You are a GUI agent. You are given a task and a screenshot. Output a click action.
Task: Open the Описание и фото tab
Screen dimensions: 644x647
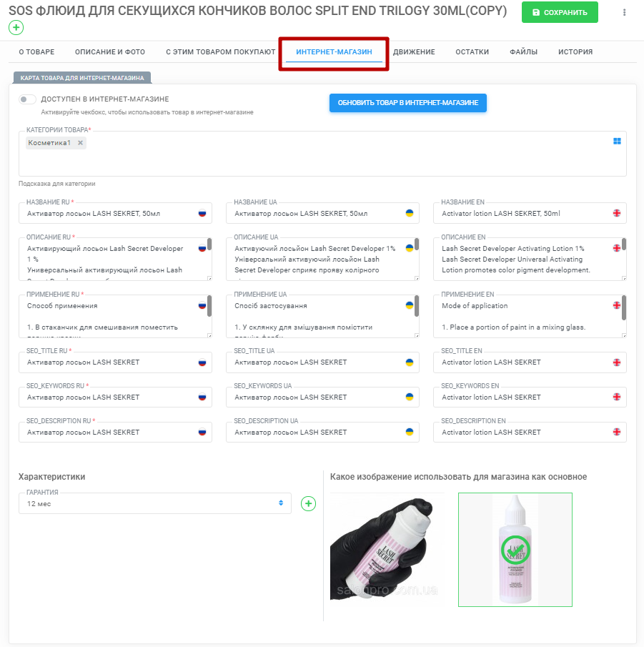click(110, 52)
